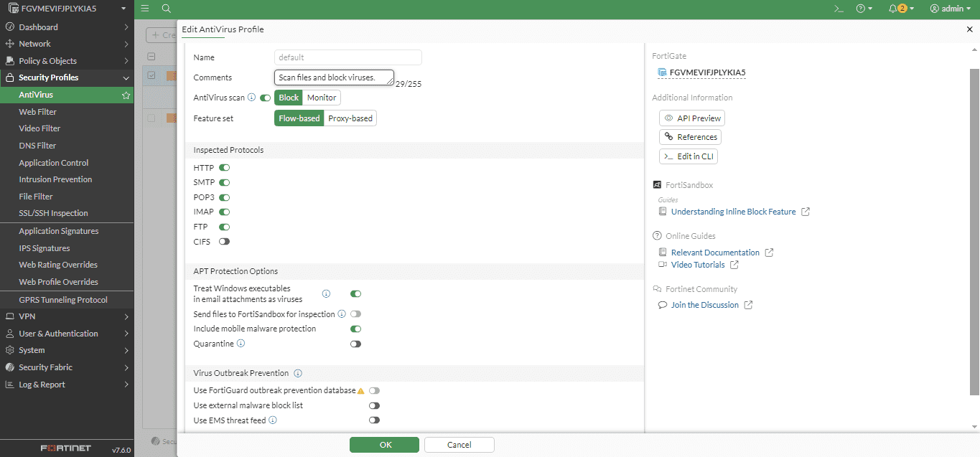The image size is (980, 457).
Task: Click the Quarantine info icon
Action: [x=241, y=344]
